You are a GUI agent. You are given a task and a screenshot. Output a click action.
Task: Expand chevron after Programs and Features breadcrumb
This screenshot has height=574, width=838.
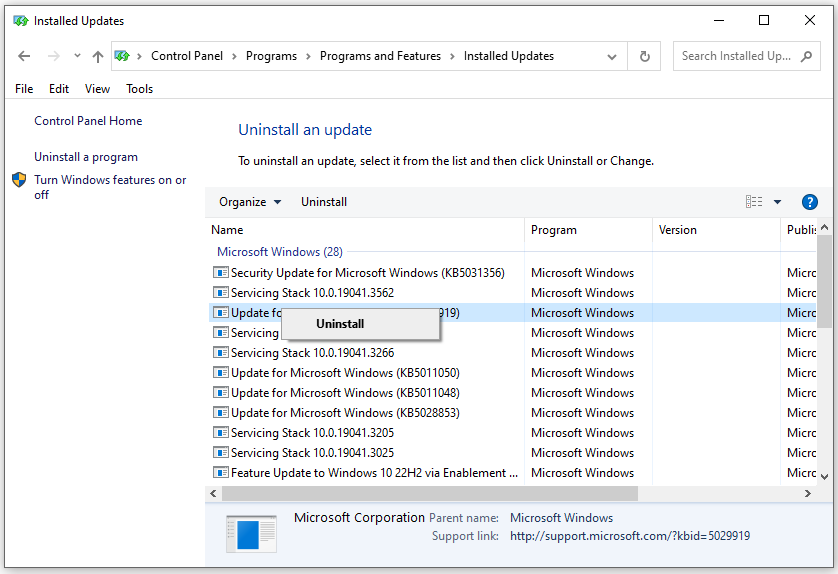click(452, 57)
